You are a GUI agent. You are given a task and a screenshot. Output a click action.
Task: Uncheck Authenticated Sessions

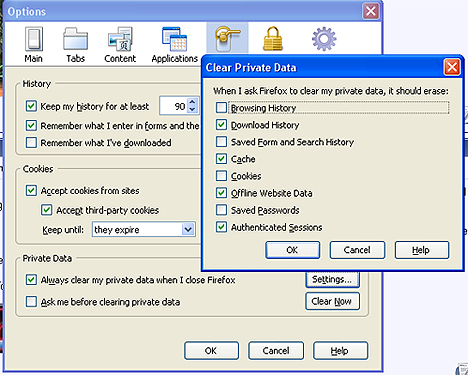click(x=221, y=227)
